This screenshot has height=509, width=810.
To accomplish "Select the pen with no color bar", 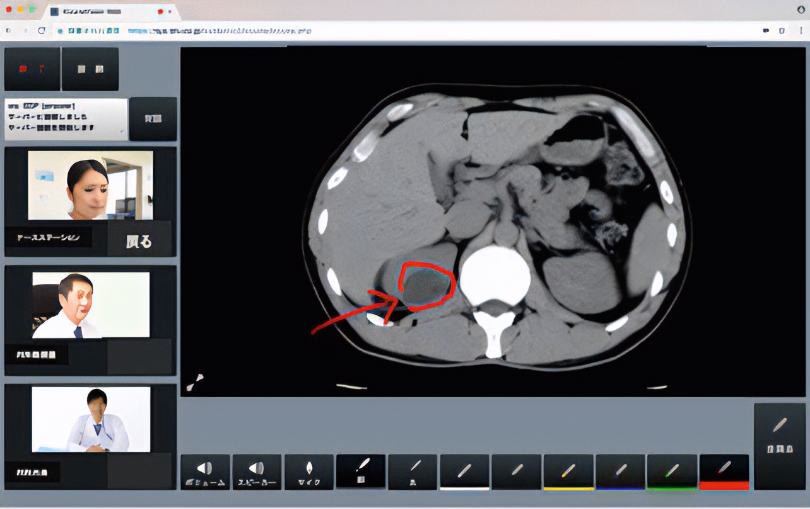I will (x=516, y=472).
